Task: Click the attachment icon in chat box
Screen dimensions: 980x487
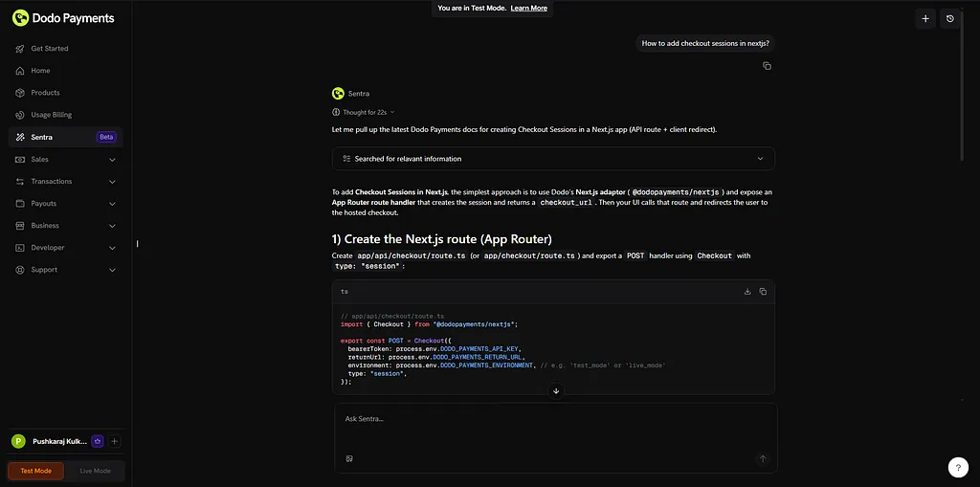Action: [349, 459]
